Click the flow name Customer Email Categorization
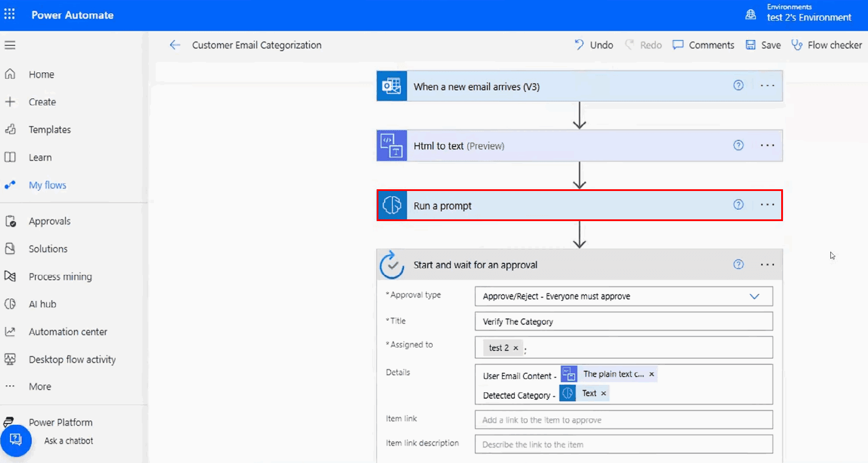Viewport: 868px width, 463px height. pyautogui.click(x=257, y=45)
